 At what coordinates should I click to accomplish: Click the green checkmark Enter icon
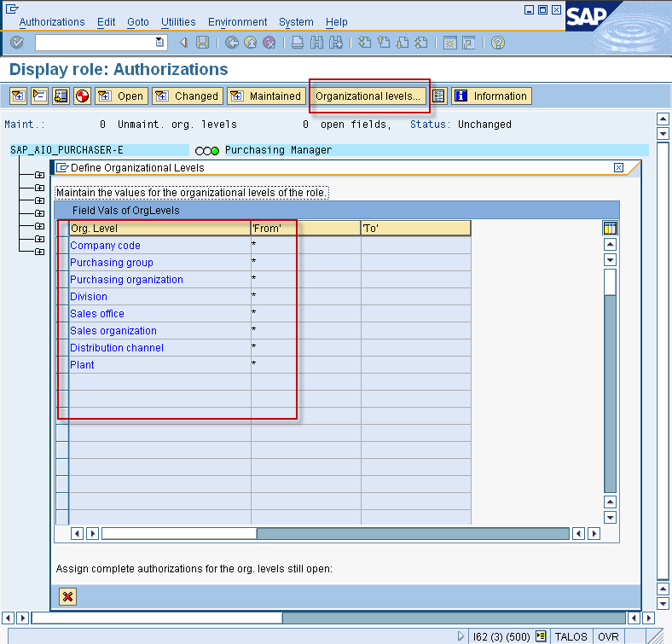[17, 43]
